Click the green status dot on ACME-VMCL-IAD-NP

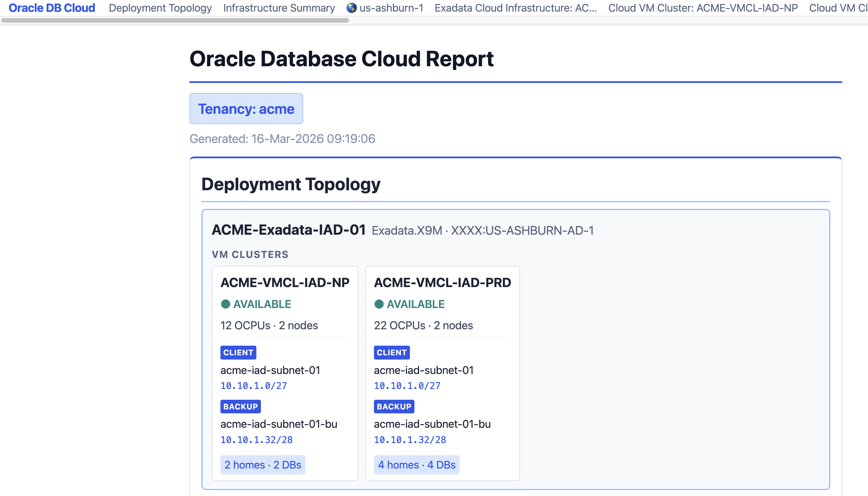pos(225,304)
